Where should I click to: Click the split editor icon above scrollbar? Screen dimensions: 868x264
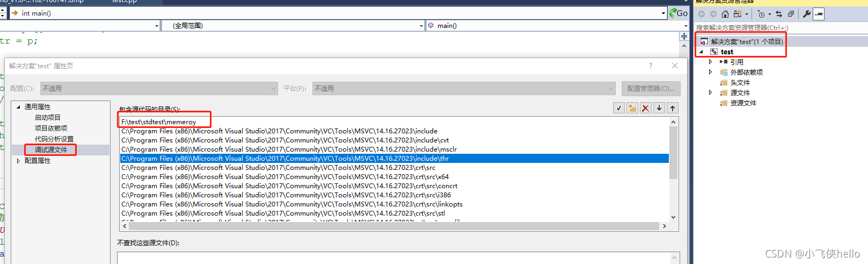[684, 36]
